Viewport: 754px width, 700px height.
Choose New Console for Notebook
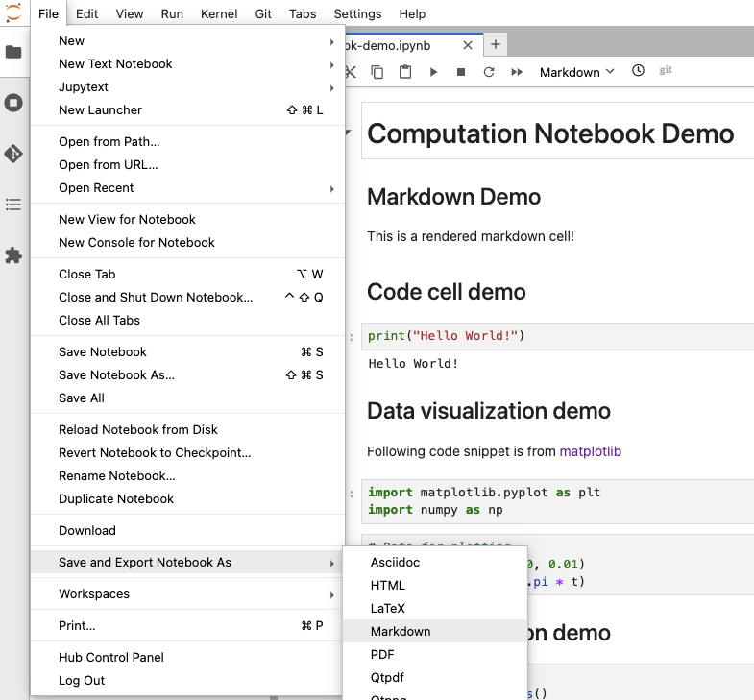click(187, 243)
